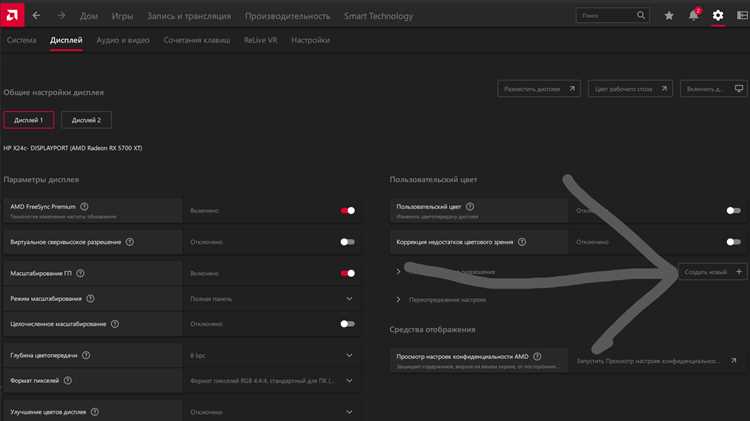Open Smart Technology tab
The width and height of the screenshot is (750, 421).
pyautogui.click(x=378, y=16)
